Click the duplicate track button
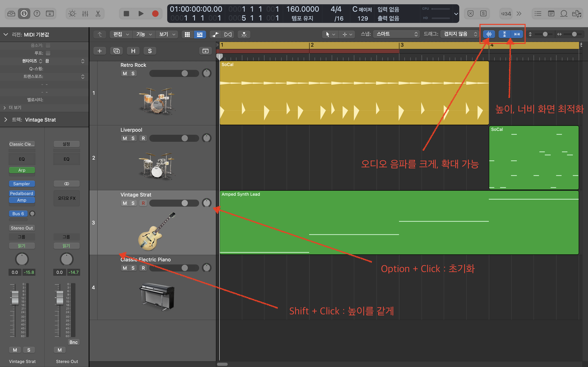This screenshot has height=367, width=588. 116,51
